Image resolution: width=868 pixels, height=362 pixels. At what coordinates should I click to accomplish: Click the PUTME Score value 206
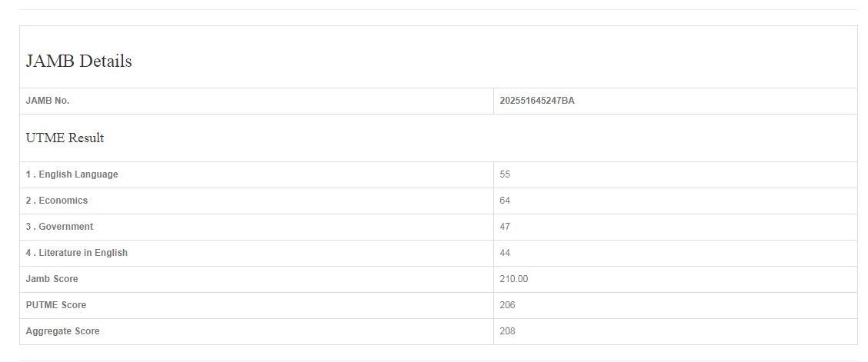click(x=507, y=305)
